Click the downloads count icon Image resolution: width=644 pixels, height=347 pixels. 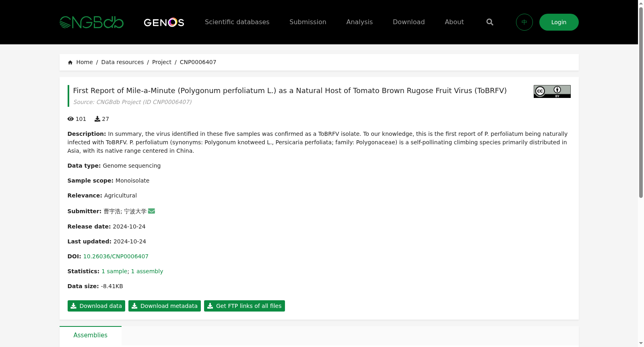pos(97,119)
